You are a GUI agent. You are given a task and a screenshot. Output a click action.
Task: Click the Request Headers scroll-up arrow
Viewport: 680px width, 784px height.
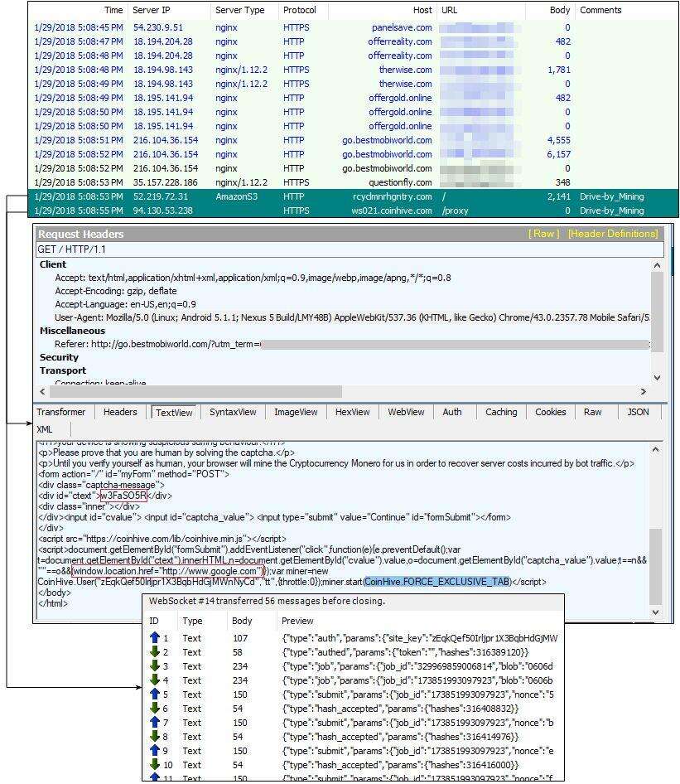[x=657, y=265]
